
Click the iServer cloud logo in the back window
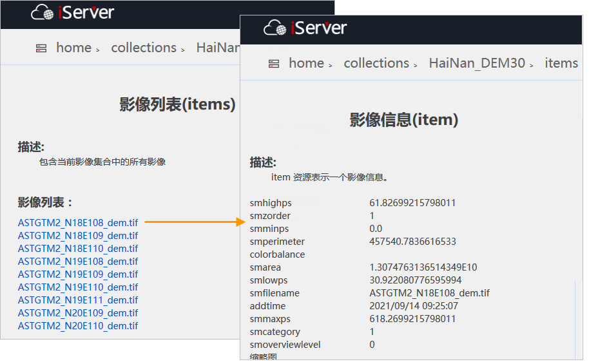point(43,12)
